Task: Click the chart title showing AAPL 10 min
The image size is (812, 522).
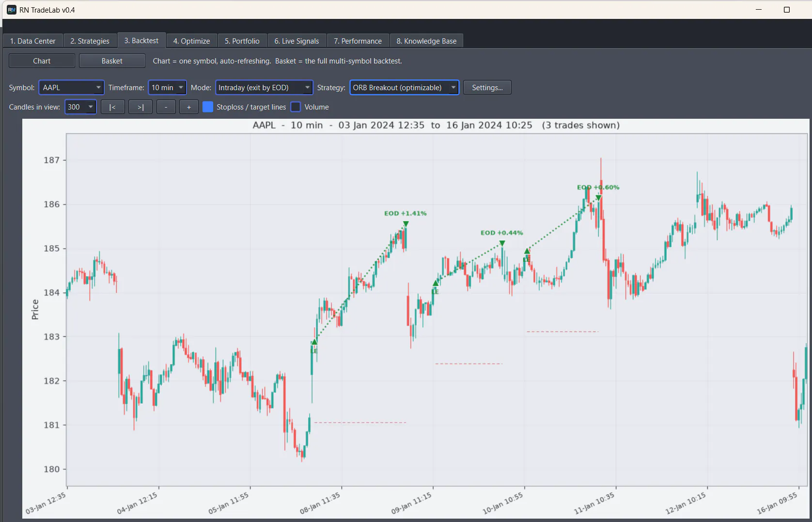Action: click(x=436, y=125)
